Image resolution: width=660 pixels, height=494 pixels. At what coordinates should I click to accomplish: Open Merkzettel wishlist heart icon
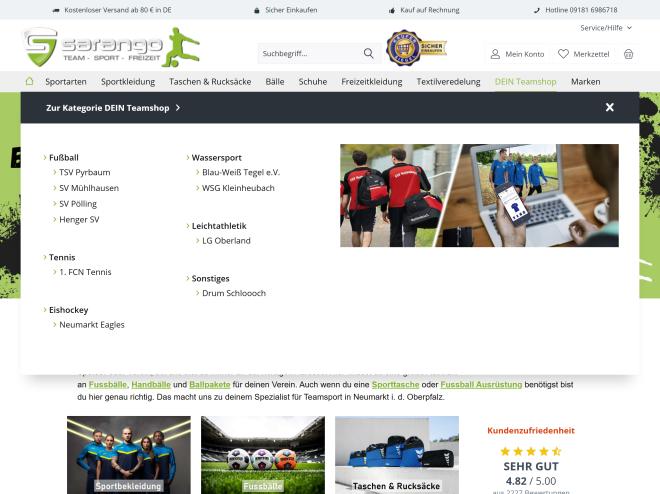point(564,54)
